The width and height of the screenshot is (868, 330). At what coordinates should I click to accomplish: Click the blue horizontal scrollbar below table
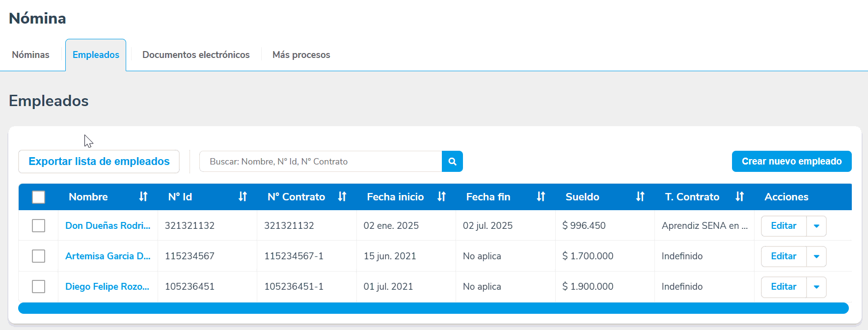433,308
